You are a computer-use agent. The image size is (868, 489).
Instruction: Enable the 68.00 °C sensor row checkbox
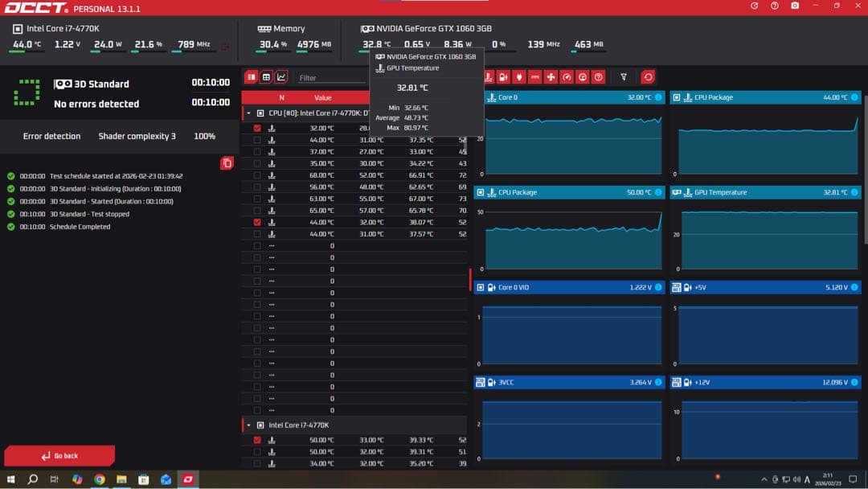[x=257, y=175]
